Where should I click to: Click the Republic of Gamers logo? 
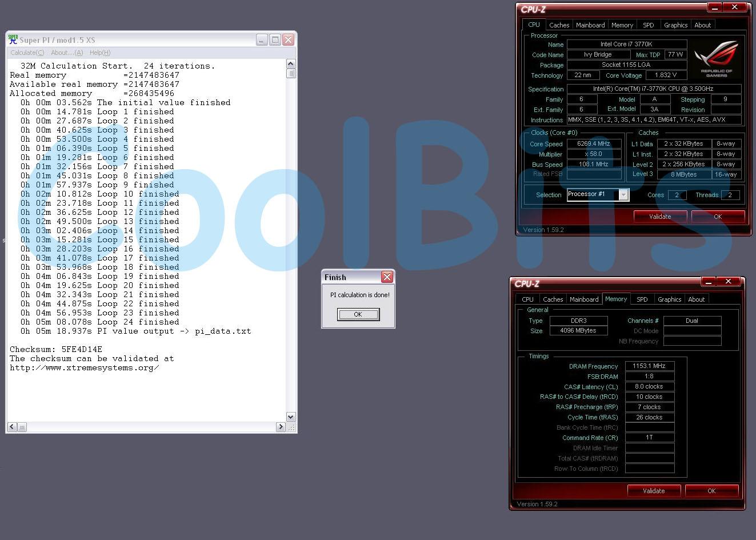coord(717,59)
